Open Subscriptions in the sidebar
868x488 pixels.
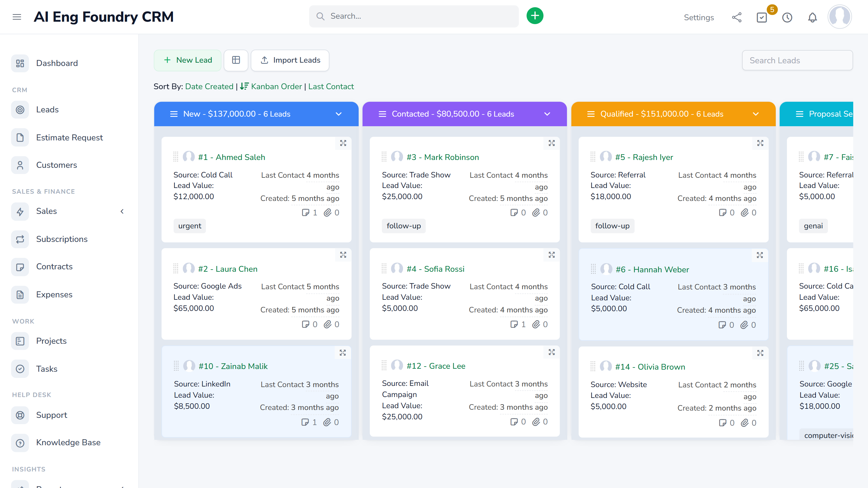pos(69,239)
